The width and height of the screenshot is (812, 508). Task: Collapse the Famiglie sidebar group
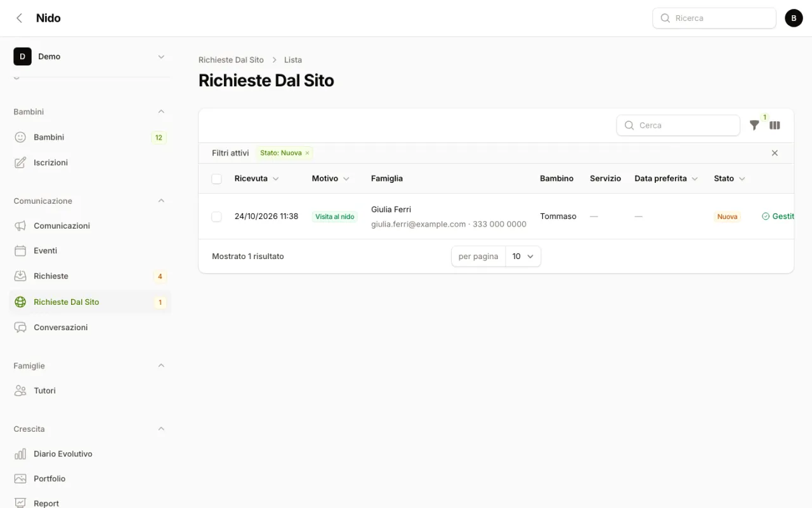161,366
